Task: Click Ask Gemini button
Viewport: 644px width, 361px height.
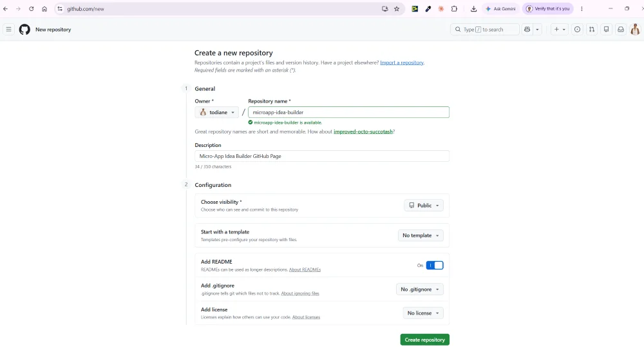Action: pyautogui.click(x=500, y=8)
